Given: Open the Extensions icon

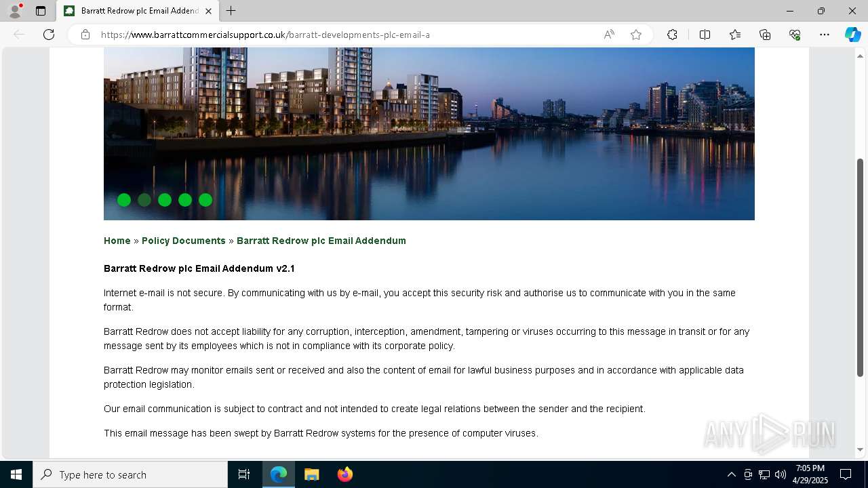Looking at the screenshot, I should (672, 35).
